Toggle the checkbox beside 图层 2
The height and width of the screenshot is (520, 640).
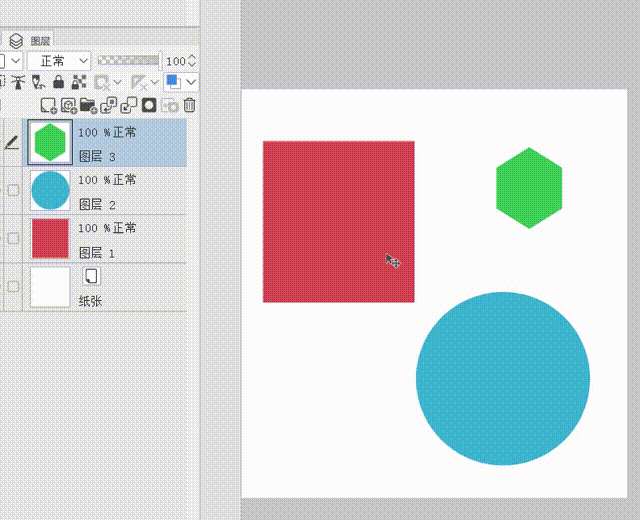tap(13, 190)
